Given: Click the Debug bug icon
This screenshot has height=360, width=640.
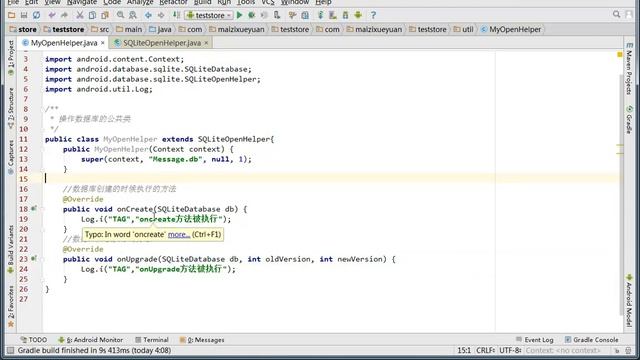Looking at the screenshot, I should tap(252, 16).
